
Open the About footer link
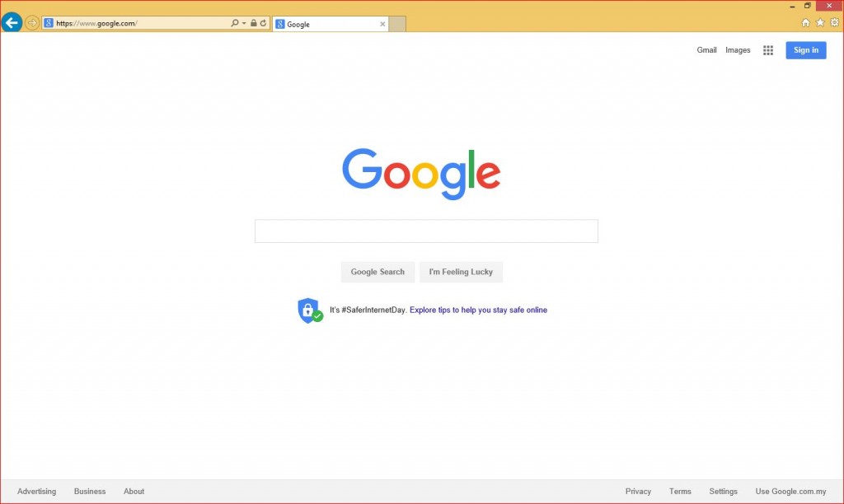[x=134, y=491]
